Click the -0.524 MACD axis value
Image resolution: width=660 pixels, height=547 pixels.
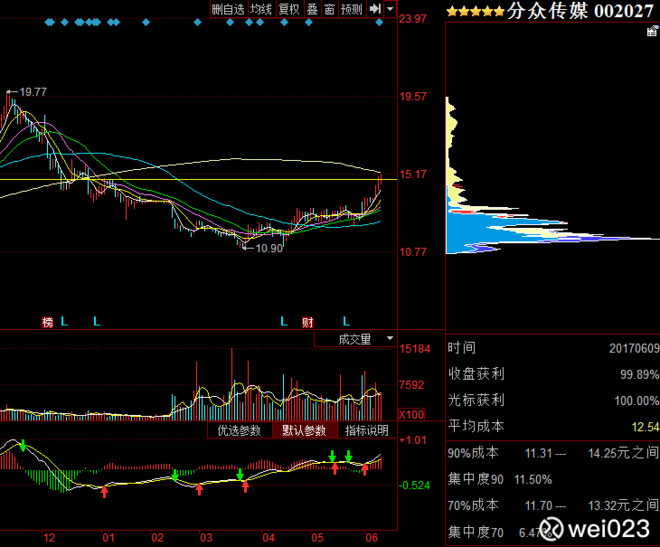coord(414,485)
